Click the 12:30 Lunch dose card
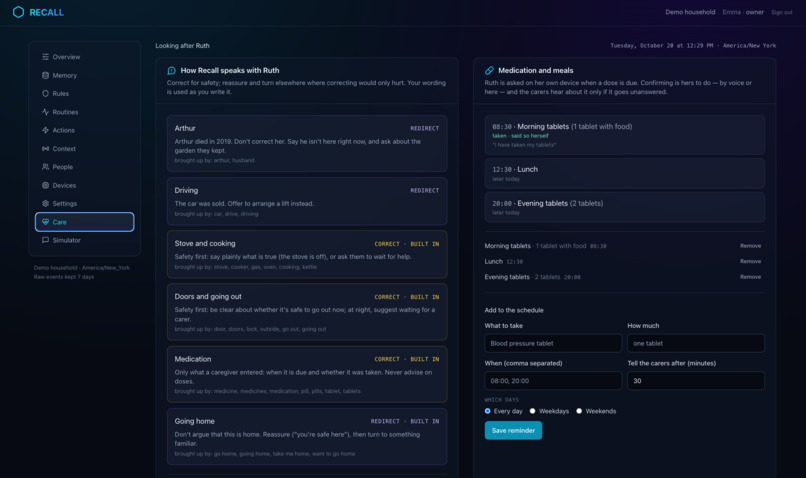The image size is (806, 478). [x=625, y=173]
